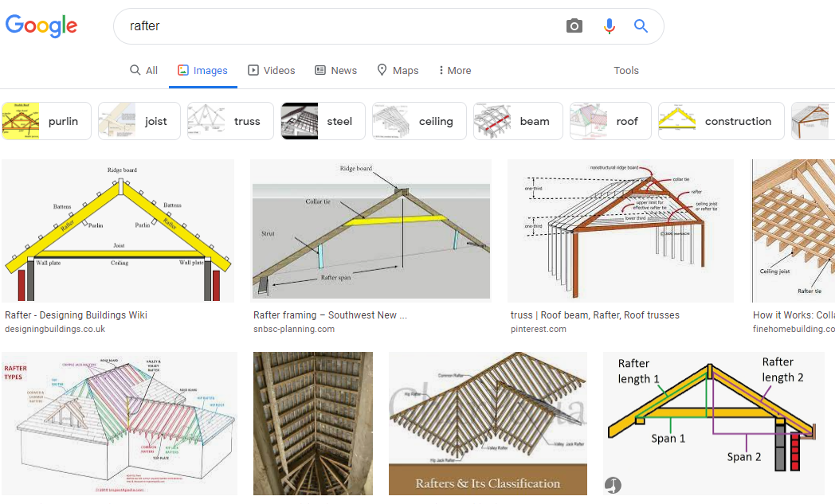Click the purlin chip thumbnail image
Viewport: 835px width, 504px height.
21,121
